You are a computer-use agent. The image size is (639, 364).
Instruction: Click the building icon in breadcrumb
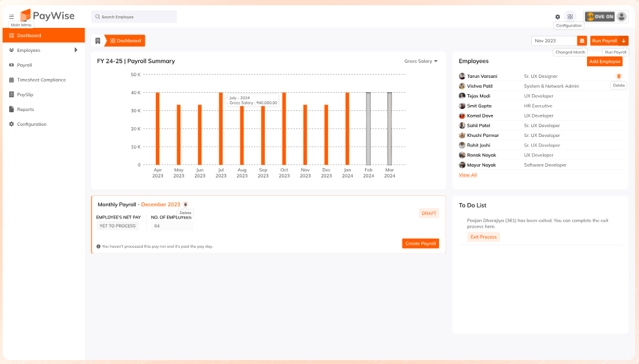point(98,41)
